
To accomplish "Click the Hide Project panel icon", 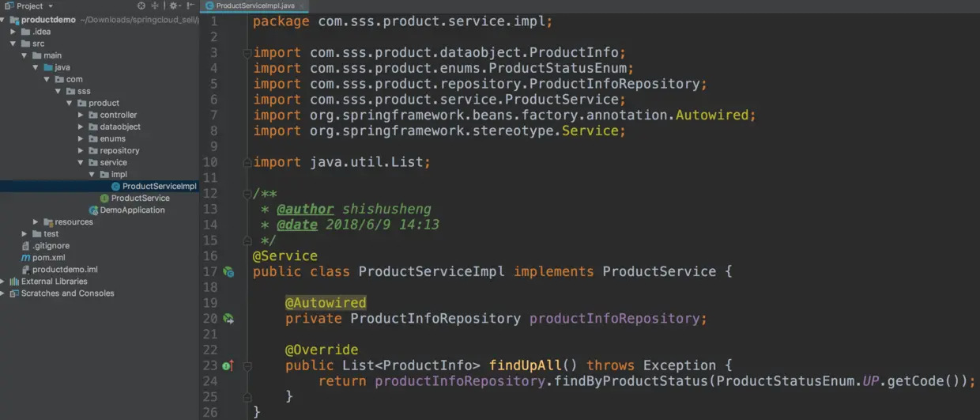I will pyautogui.click(x=190, y=6).
